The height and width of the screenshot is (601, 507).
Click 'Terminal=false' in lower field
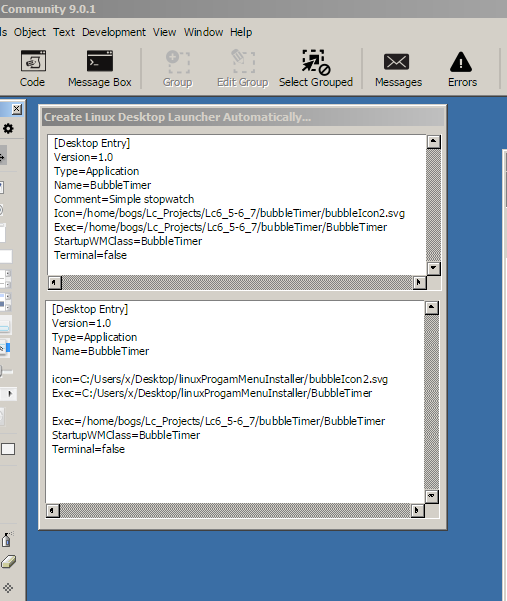(88, 449)
